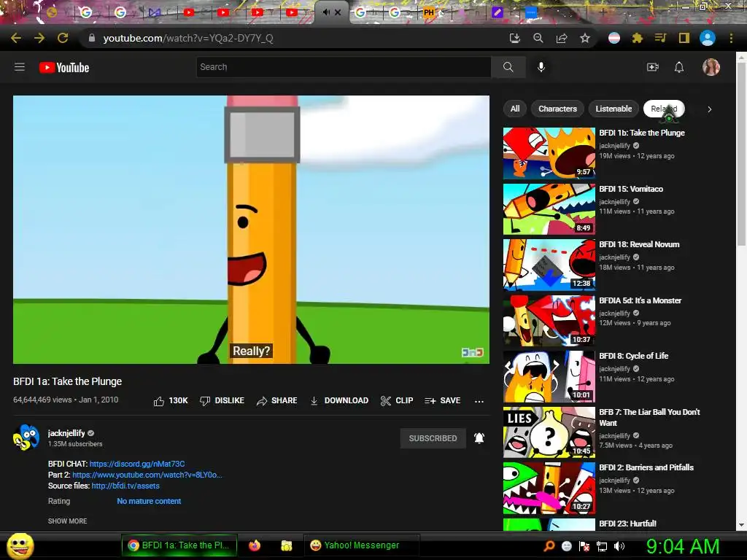Click the video player showing the pencil

tap(251, 230)
